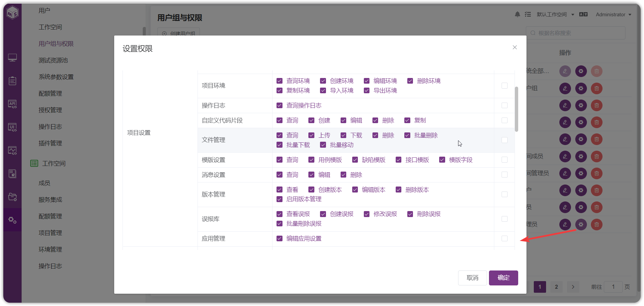Select 项目管理 menu item
The height and width of the screenshot is (306, 644).
click(50, 233)
